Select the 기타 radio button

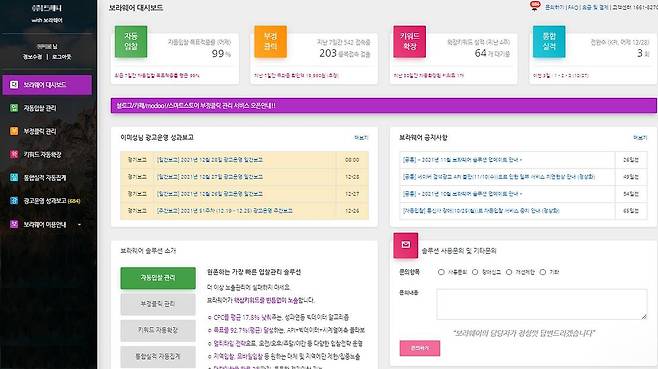pos(543,272)
